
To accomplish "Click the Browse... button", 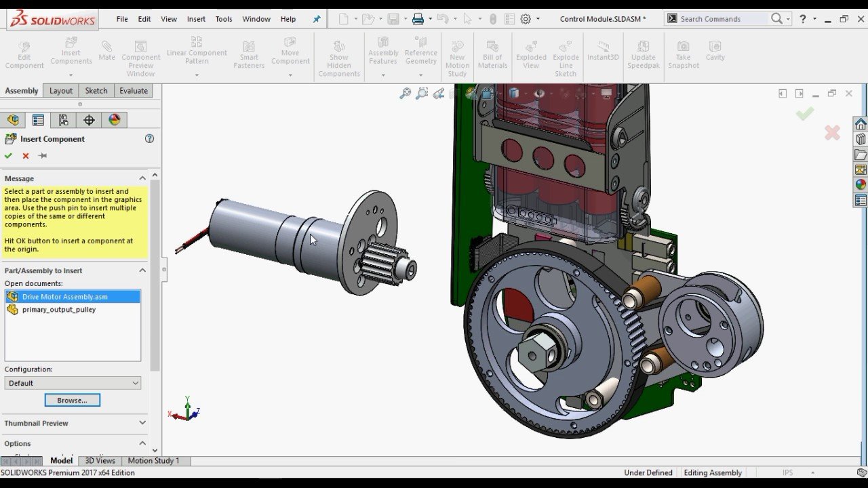I will 73,401.
